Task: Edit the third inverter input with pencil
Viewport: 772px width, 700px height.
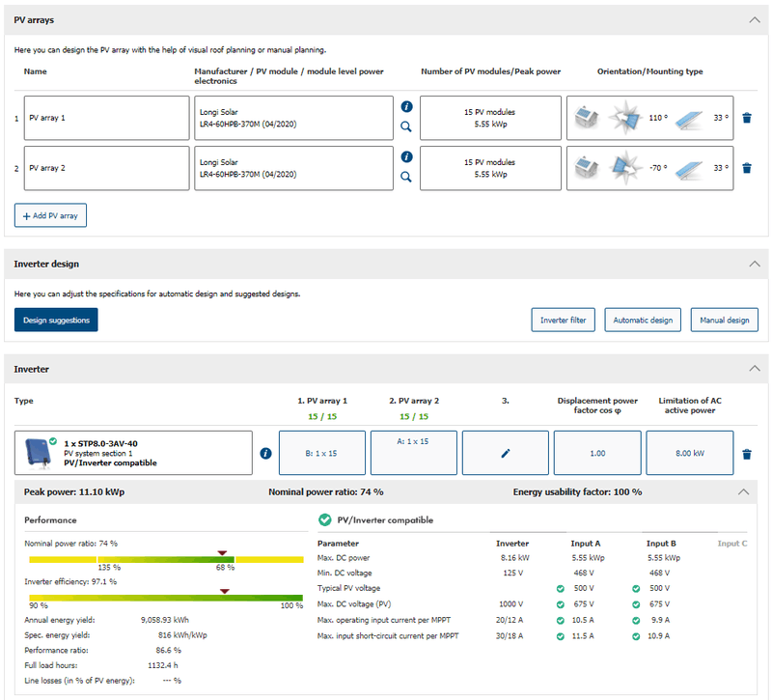Action: point(505,453)
